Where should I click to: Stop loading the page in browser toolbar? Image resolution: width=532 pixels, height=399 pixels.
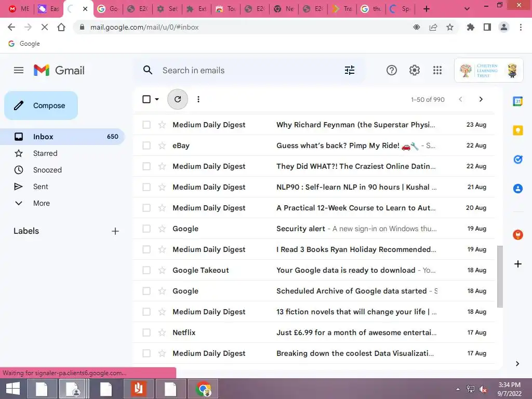click(x=45, y=27)
